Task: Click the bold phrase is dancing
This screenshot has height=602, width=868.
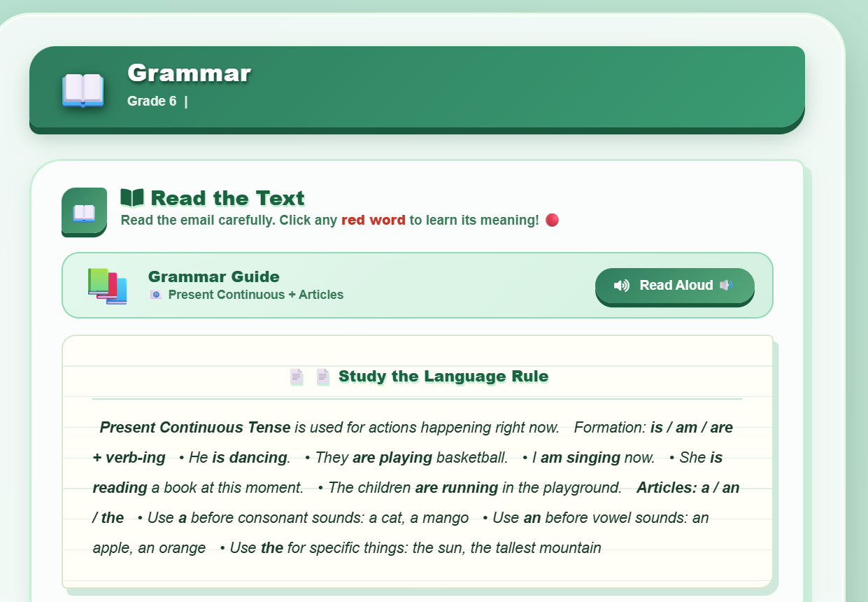Action: point(250,458)
